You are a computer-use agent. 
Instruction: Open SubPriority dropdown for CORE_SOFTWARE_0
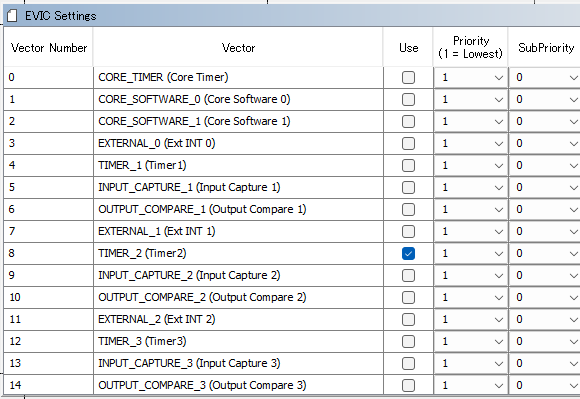[x=545, y=99]
